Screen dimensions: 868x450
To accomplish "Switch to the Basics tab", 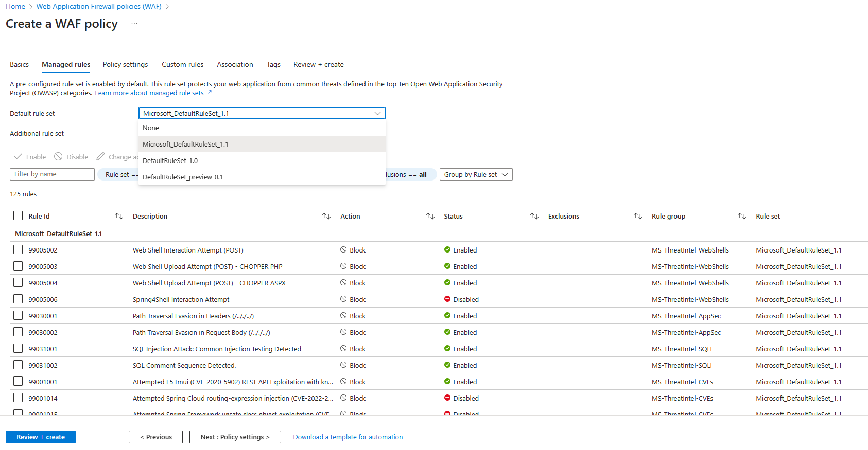I will (x=19, y=64).
